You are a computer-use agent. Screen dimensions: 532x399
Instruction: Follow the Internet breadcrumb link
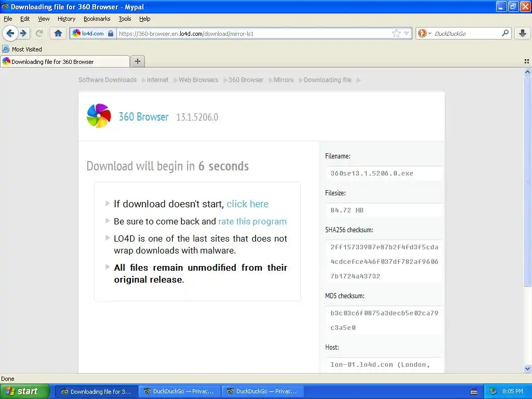[x=157, y=79]
